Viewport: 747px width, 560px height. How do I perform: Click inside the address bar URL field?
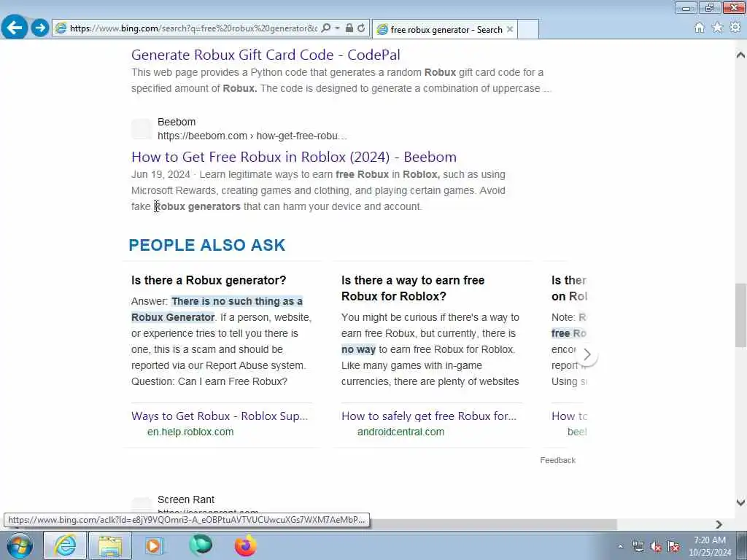193,28
